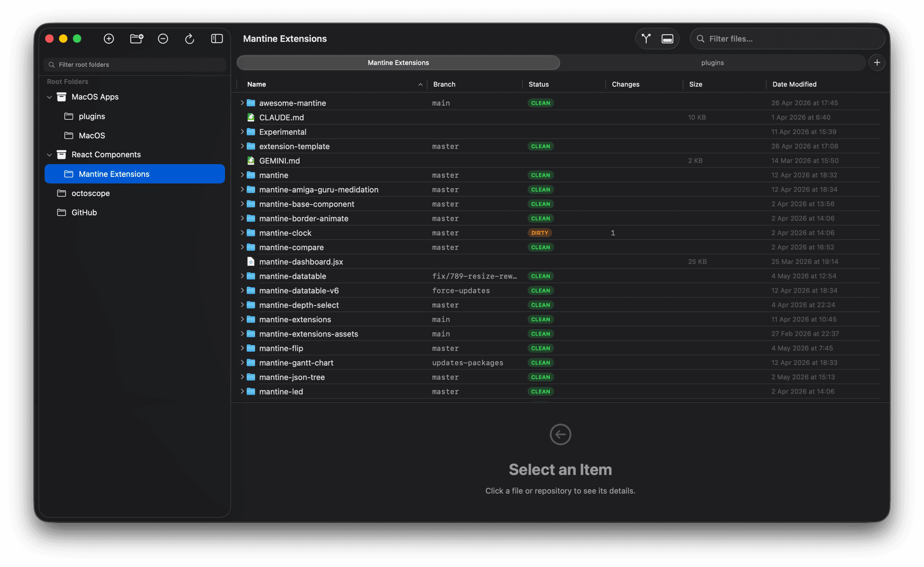Screen dimensions: 924x567
Task: Click the mantine-led folder icon
Action: (x=251, y=392)
